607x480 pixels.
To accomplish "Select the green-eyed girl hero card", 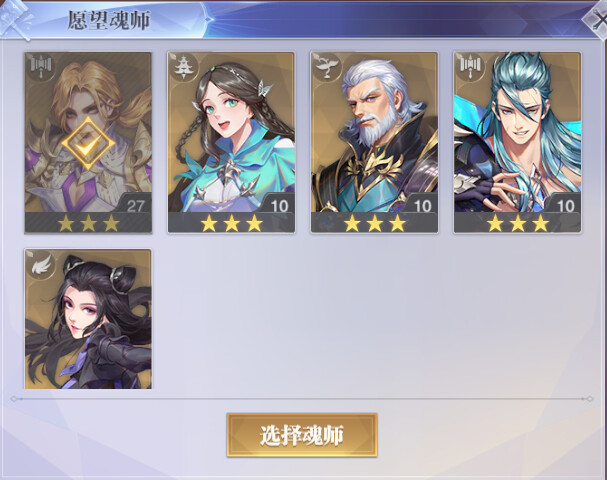I will [231, 142].
